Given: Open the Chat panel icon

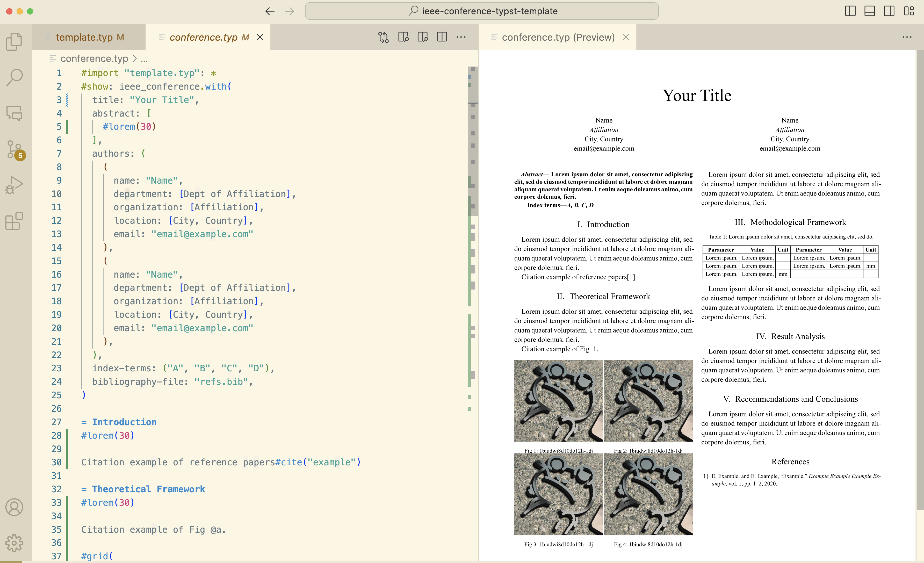Looking at the screenshot, I should [14, 113].
